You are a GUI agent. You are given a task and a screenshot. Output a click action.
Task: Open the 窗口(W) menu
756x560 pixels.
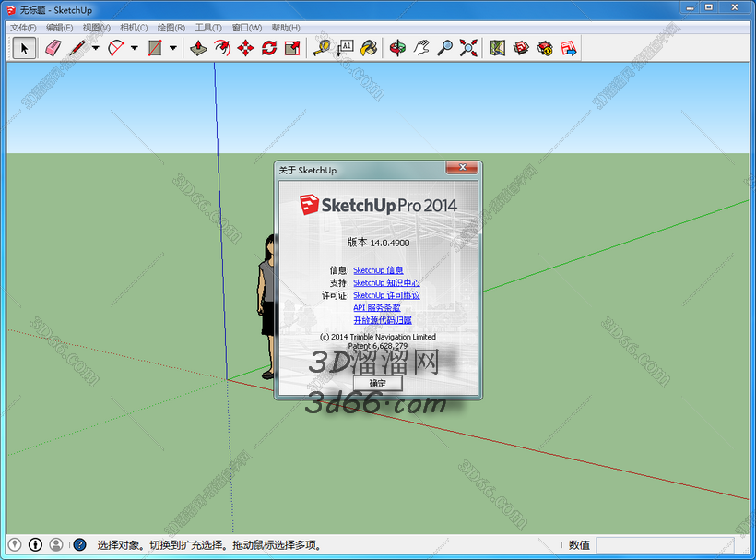(x=247, y=28)
